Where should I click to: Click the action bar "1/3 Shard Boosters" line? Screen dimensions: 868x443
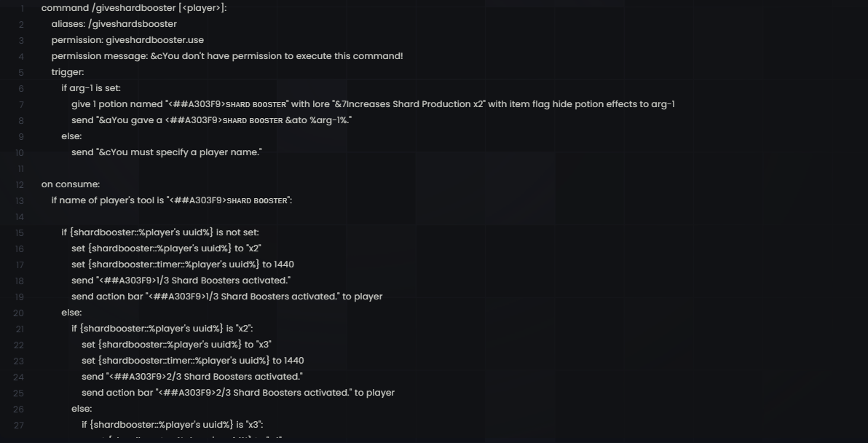[x=226, y=297]
